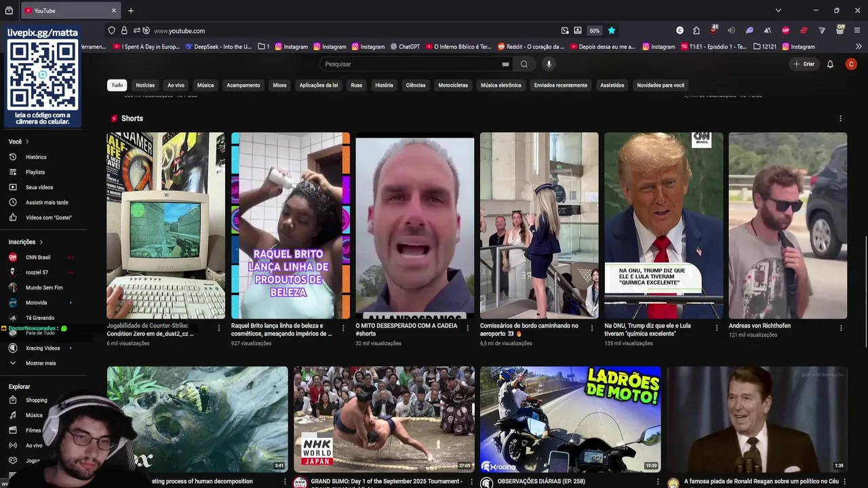Screen dimensions: 868x488
Task: Play the Counter-Strike CRT monitor short
Action: pyautogui.click(x=166, y=225)
